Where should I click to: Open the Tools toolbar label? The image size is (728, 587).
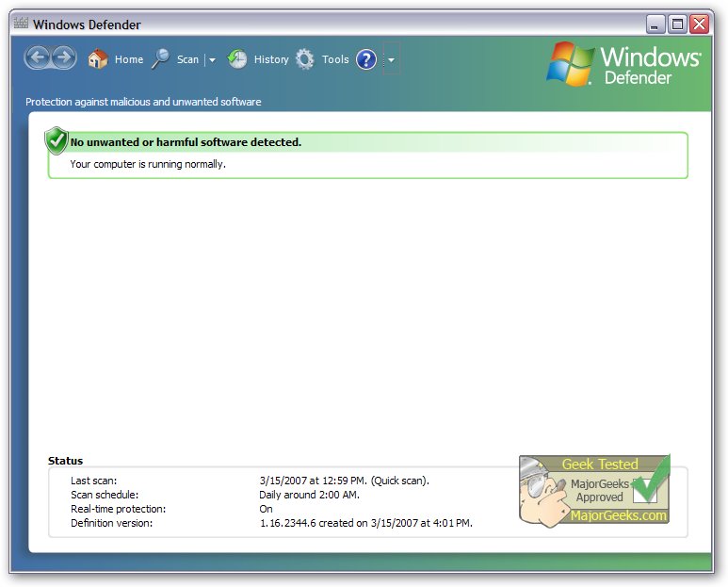pos(335,59)
